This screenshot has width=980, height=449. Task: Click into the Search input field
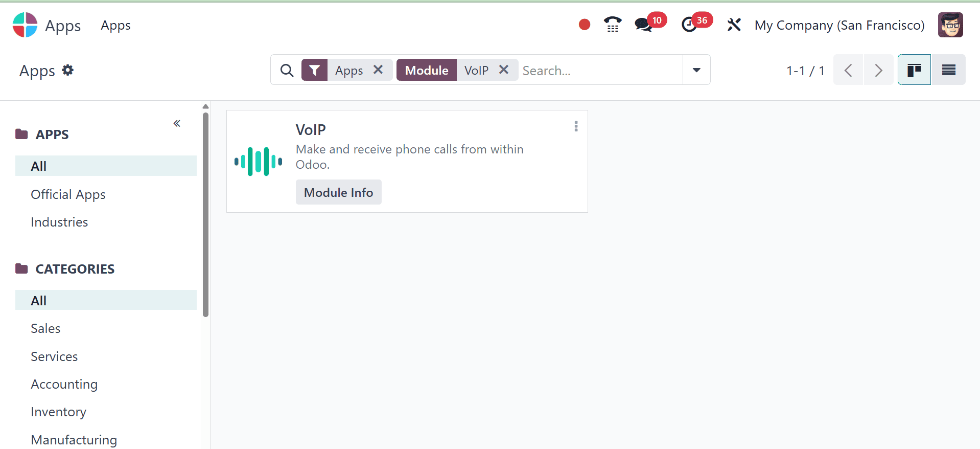click(600, 71)
